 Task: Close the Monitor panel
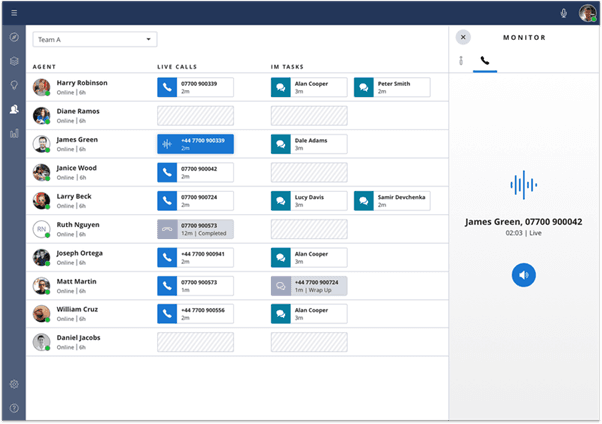(462, 37)
